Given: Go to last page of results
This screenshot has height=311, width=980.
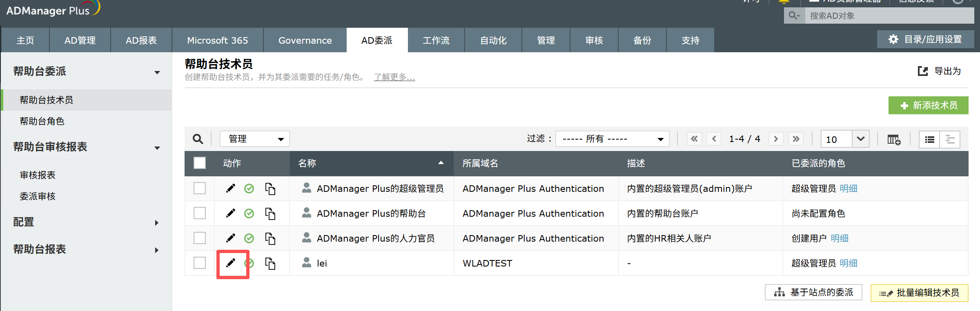Looking at the screenshot, I should 796,139.
